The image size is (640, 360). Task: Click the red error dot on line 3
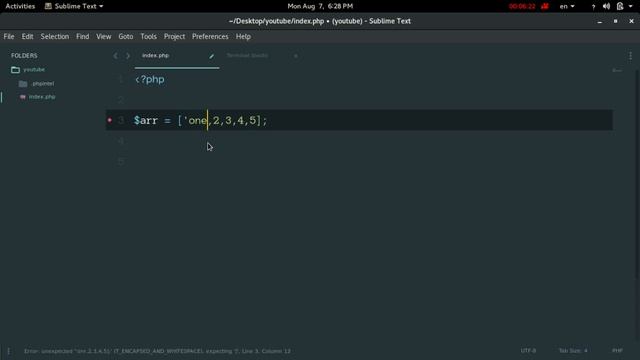point(109,120)
